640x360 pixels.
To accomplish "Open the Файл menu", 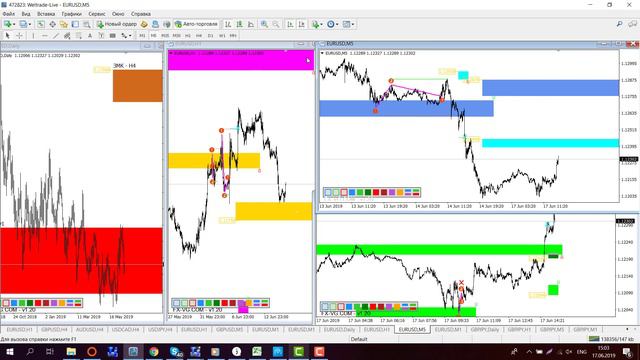I will pos(8,14).
